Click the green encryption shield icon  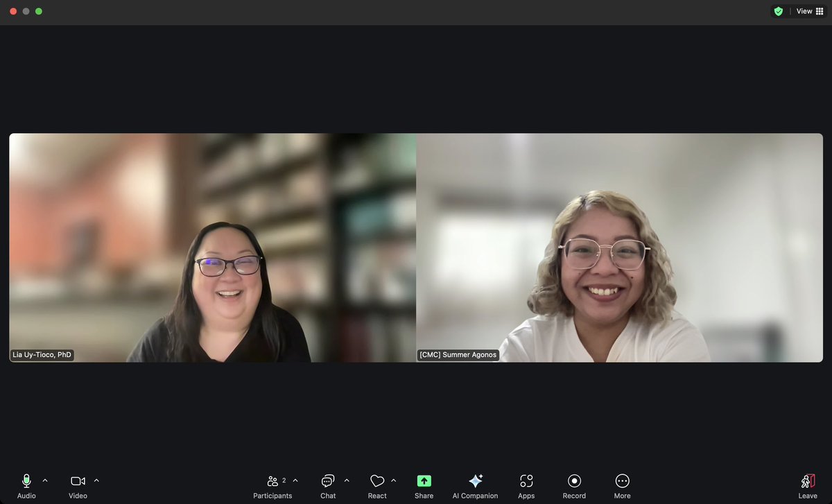779,11
